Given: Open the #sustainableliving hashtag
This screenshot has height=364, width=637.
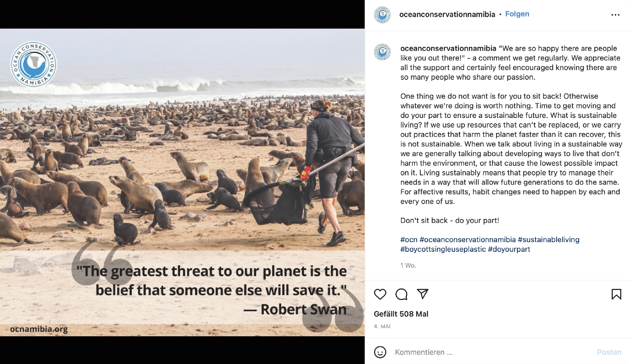Looking at the screenshot, I should point(549,240).
